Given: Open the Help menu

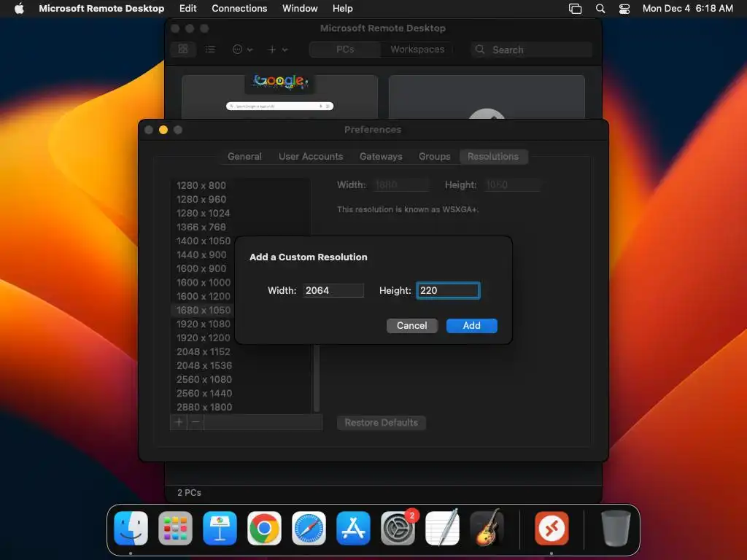Looking at the screenshot, I should (343, 9).
